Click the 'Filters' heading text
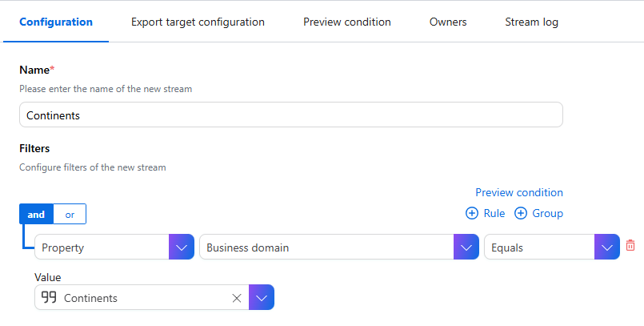This screenshot has height=326, width=644. tap(34, 148)
